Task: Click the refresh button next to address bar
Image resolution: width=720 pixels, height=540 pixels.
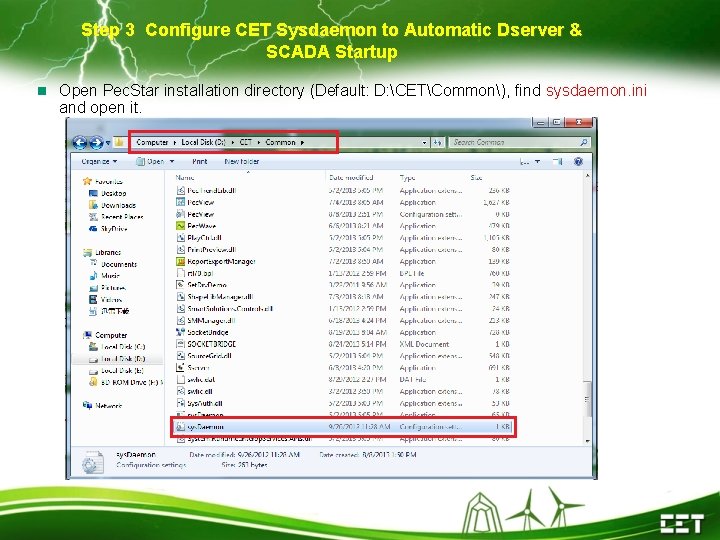Action: (x=437, y=143)
